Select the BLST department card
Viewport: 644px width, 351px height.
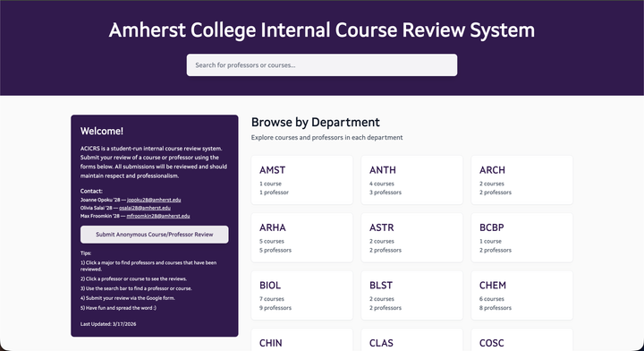pyautogui.click(x=412, y=295)
